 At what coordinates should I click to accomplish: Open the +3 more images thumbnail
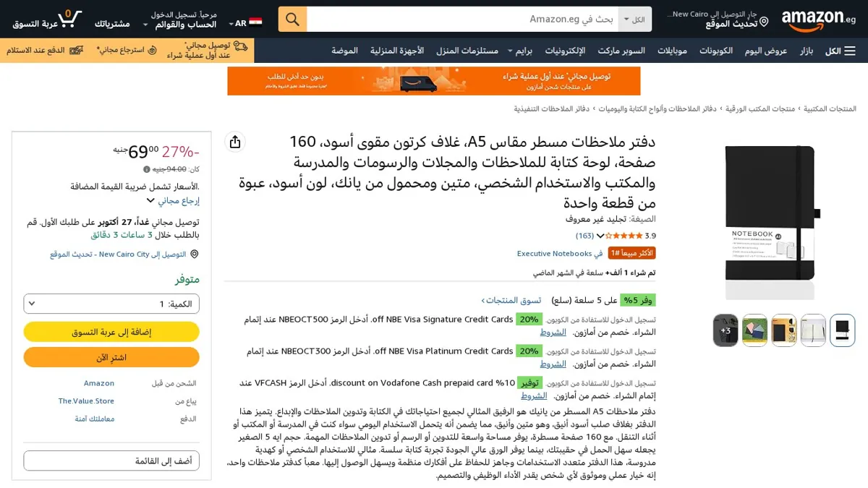pyautogui.click(x=726, y=330)
